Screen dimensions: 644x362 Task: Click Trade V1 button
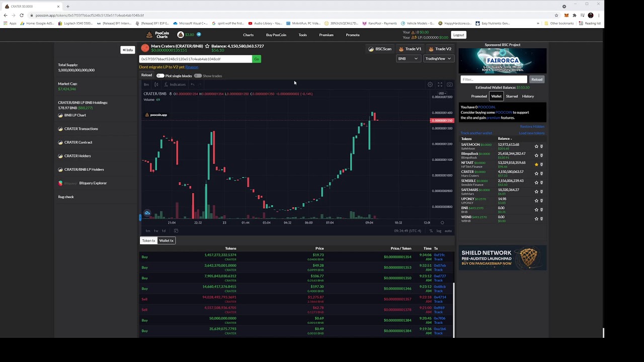pos(410,49)
